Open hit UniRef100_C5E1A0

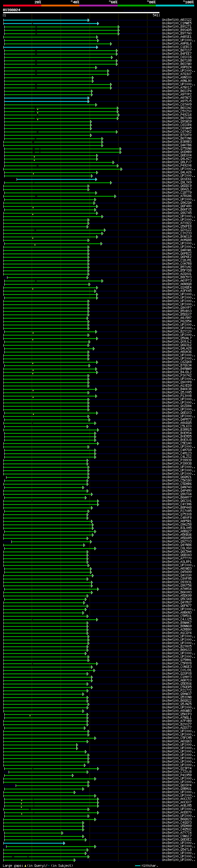tap(177, 443)
